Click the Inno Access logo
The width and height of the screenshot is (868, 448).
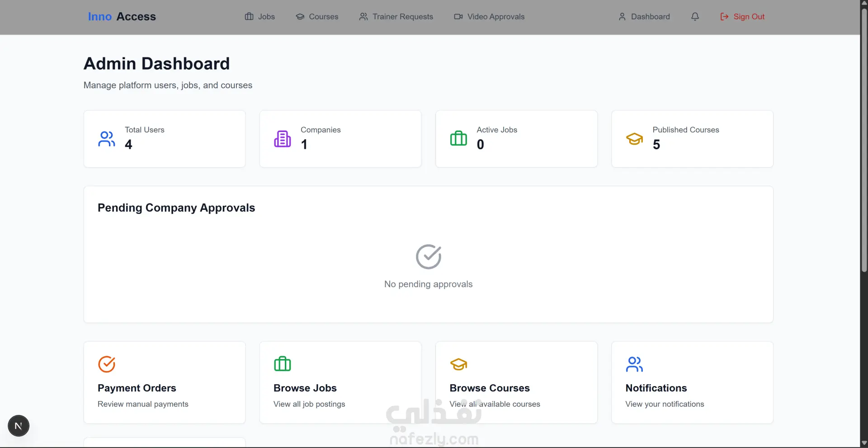[x=122, y=17]
